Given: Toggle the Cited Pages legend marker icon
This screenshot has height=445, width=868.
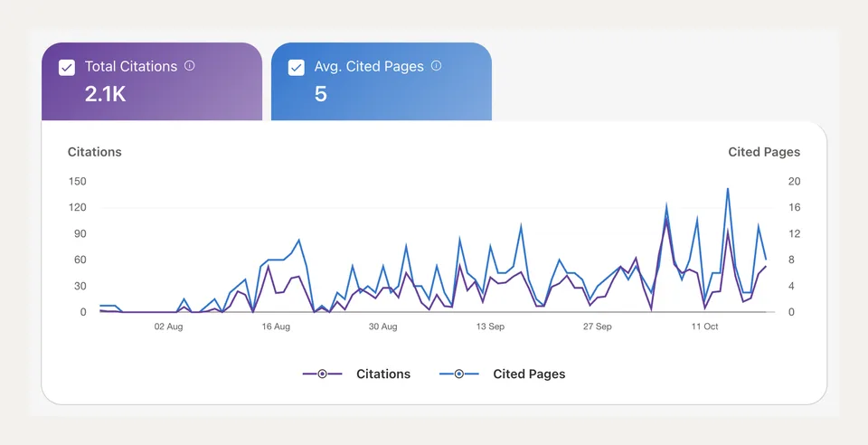Looking at the screenshot, I should [x=459, y=374].
